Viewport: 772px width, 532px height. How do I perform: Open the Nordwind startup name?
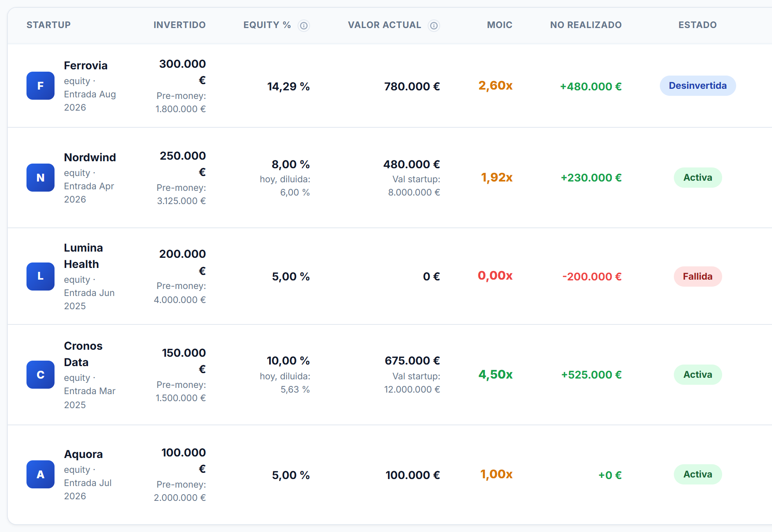90,157
